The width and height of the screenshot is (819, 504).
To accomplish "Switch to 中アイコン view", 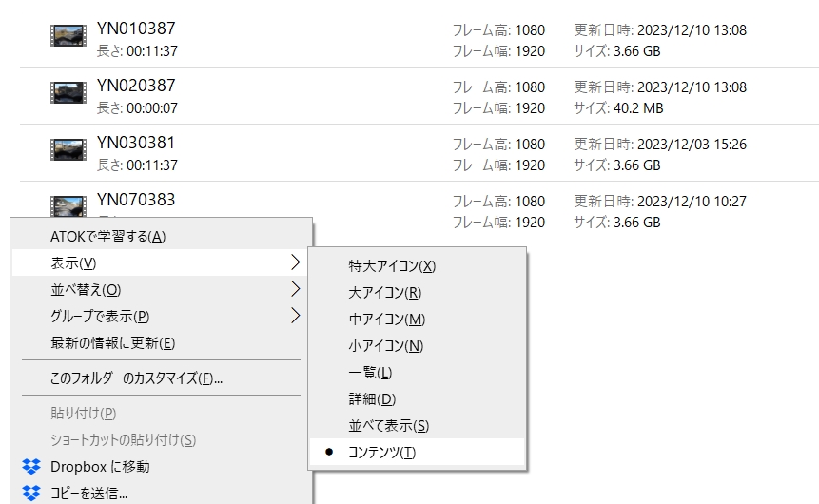I will (387, 320).
